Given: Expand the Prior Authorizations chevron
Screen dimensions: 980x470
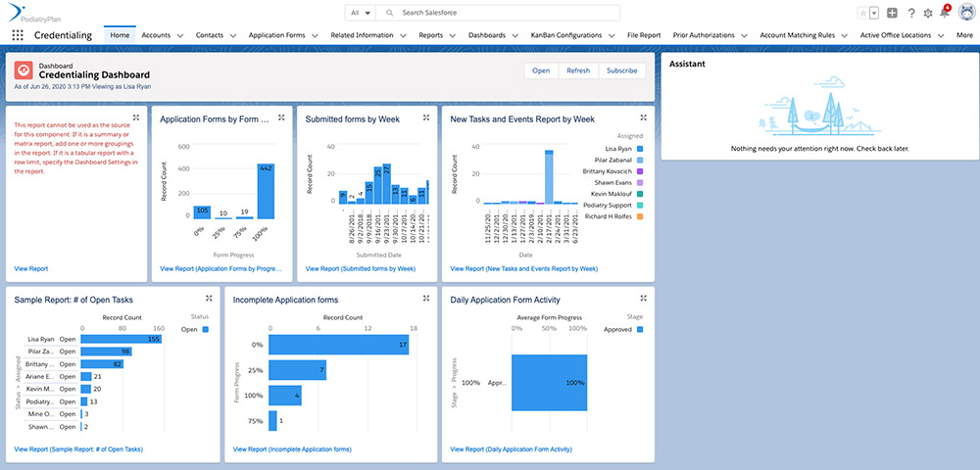Looking at the screenshot, I should (x=745, y=35).
